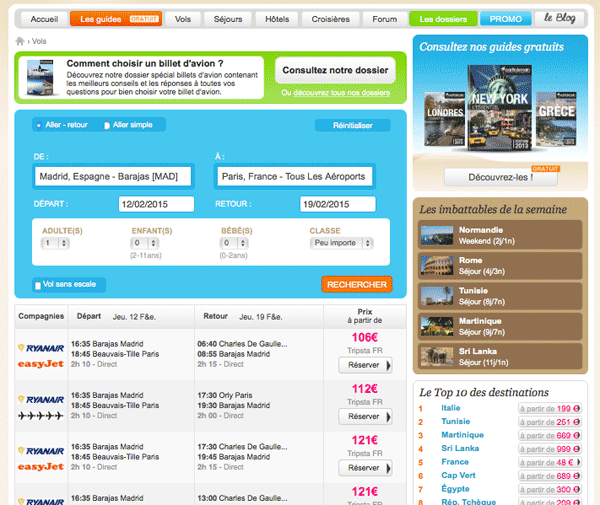This screenshot has height=505, width=600.
Task: Open Cap Vert in Top 10 destinations
Action: (x=458, y=475)
